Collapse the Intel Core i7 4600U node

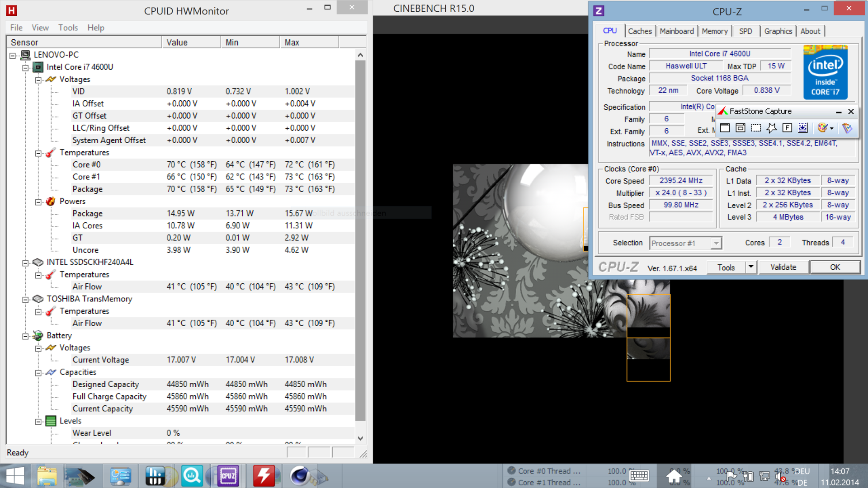(26, 67)
